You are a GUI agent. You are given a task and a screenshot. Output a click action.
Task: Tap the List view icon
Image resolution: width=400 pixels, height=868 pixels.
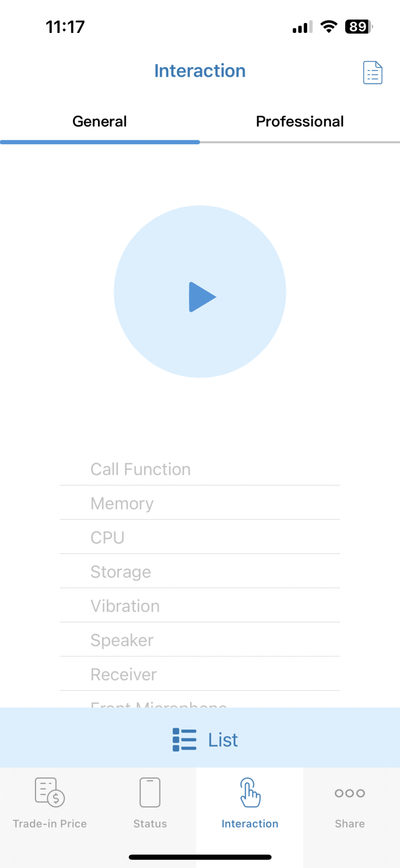(x=184, y=739)
